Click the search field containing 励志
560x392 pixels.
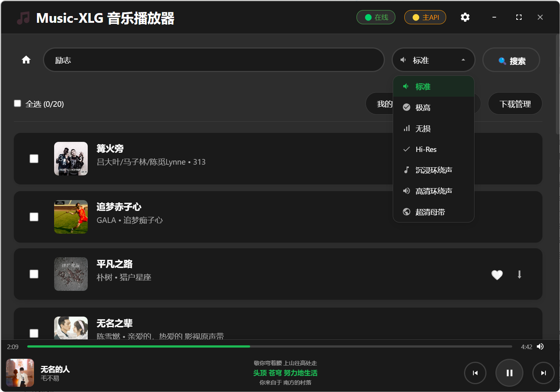[x=214, y=60]
